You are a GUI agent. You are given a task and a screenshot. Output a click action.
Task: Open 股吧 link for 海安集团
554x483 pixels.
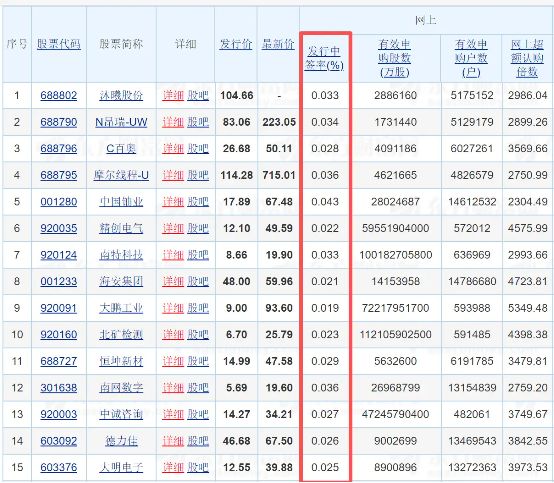pos(198,282)
